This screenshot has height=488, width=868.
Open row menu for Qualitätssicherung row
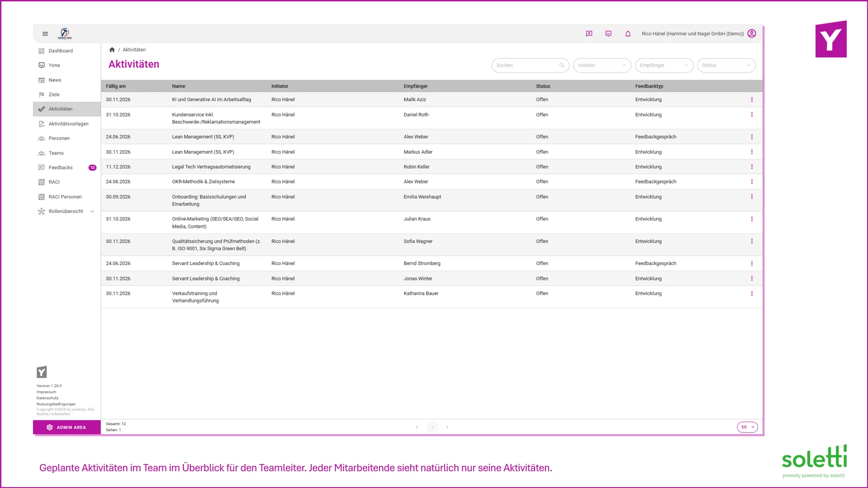coord(752,242)
